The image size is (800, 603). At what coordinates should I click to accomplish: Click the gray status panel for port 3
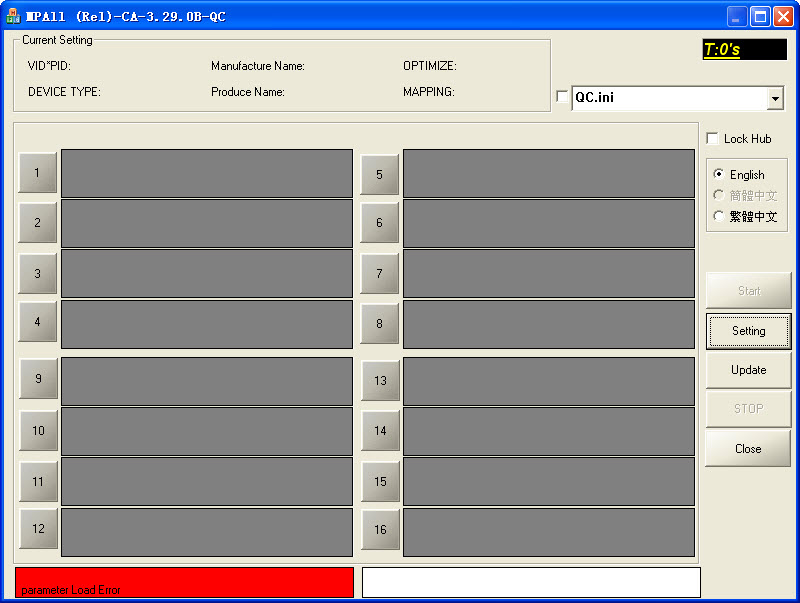(x=207, y=274)
